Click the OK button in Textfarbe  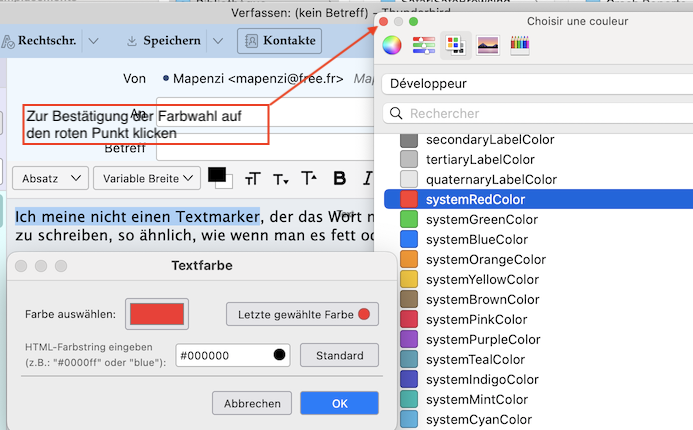click(339, 403)
